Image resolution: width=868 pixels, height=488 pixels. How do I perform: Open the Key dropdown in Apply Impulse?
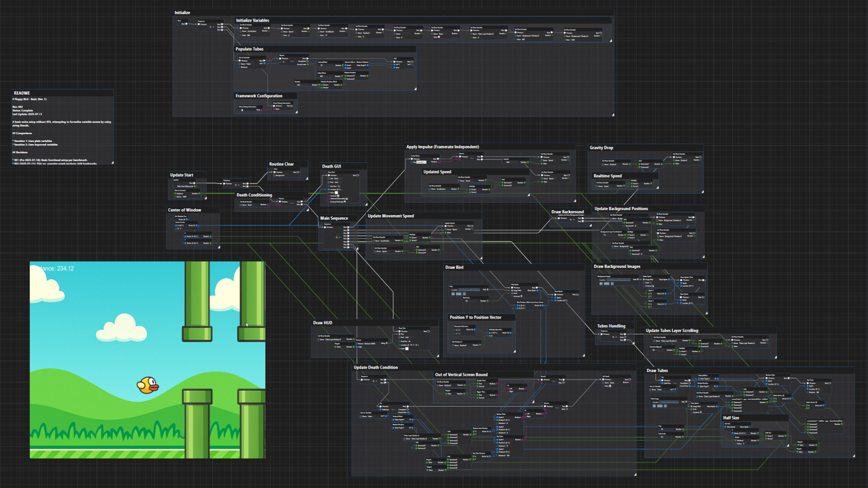pyautogui.click(x=421, y=162)
